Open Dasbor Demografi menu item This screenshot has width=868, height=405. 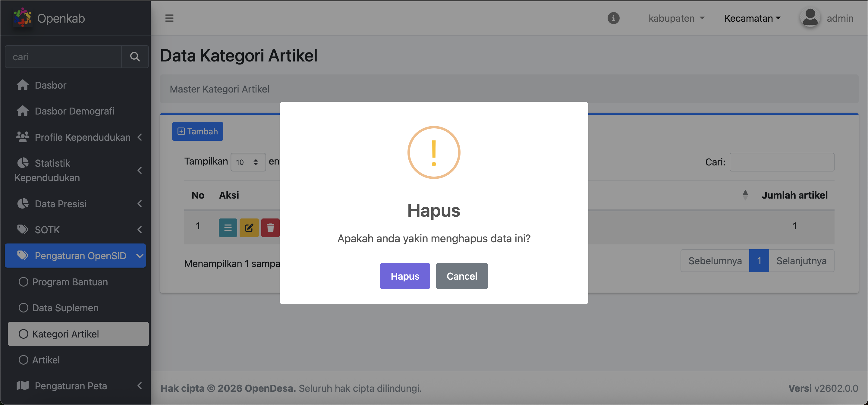[x=74, y=111]
